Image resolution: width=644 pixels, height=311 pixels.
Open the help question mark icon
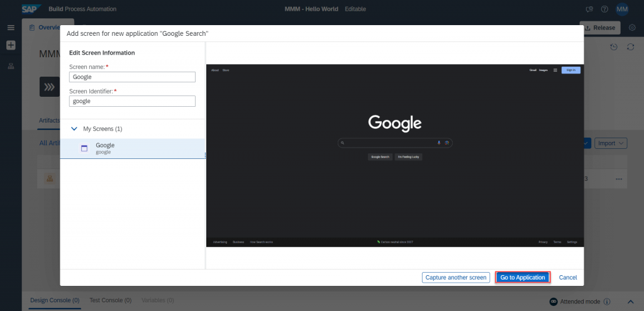[x=604, y=9]
